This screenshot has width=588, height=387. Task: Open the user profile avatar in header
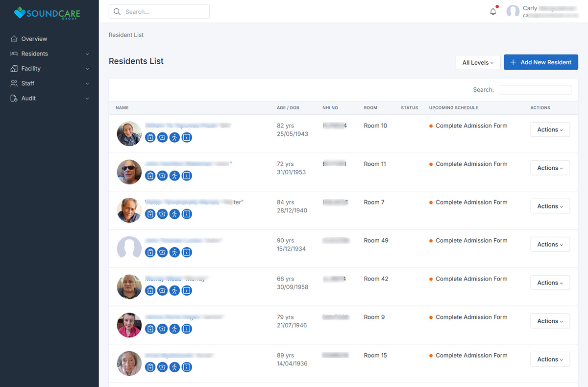click(513, 12)
